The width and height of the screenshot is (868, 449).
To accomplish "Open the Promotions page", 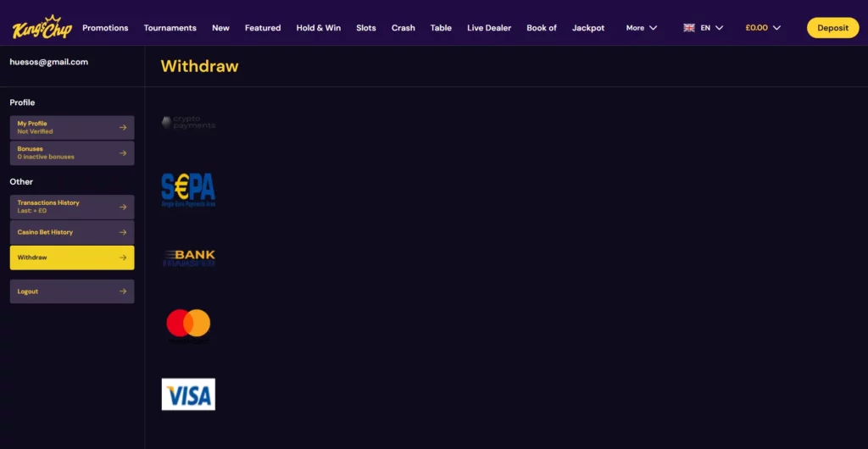I will click(x=105, y=28).
